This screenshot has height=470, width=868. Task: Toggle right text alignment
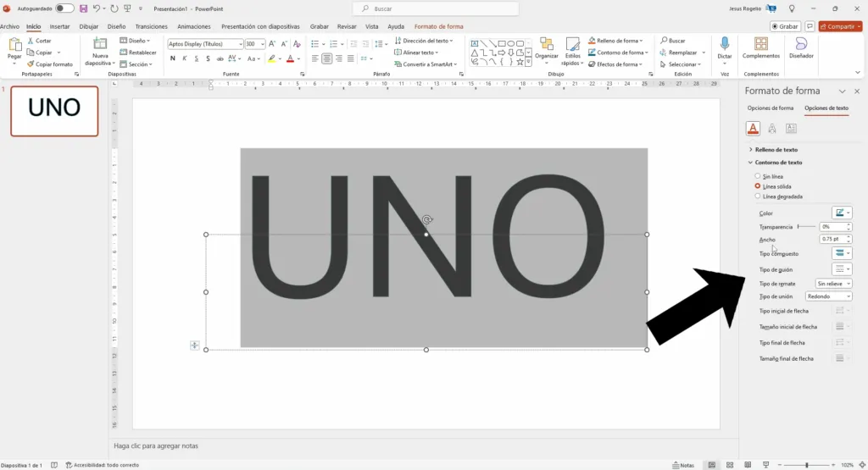(339, 58)
